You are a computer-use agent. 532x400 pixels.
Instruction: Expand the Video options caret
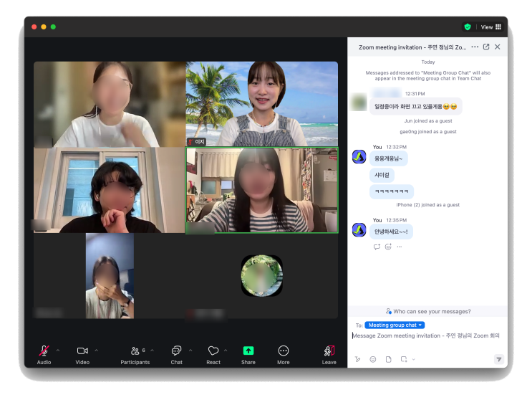tap(97, 350)
